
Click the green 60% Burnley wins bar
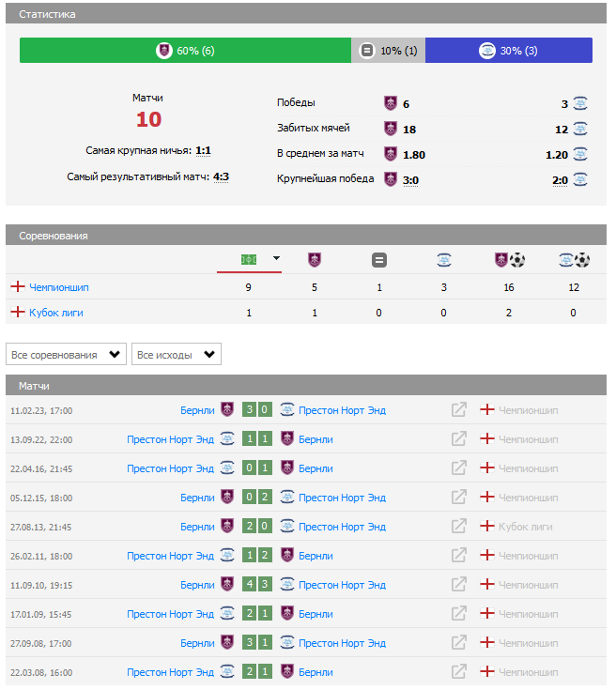(x=185, y=51)
